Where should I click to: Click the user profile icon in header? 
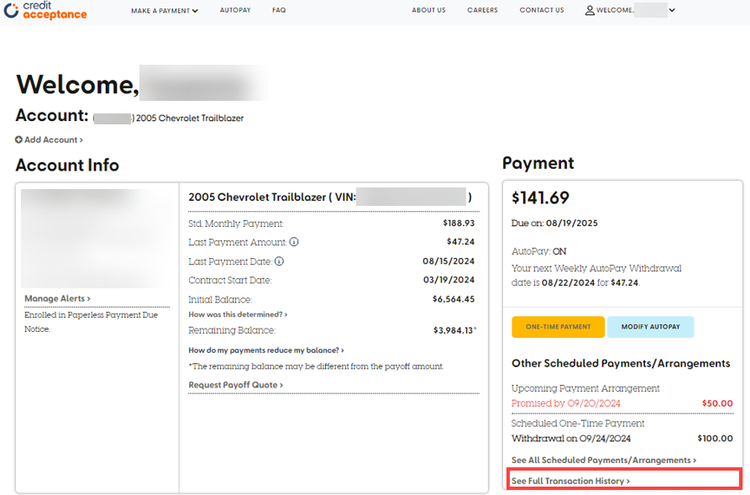(x=589, y=11)
